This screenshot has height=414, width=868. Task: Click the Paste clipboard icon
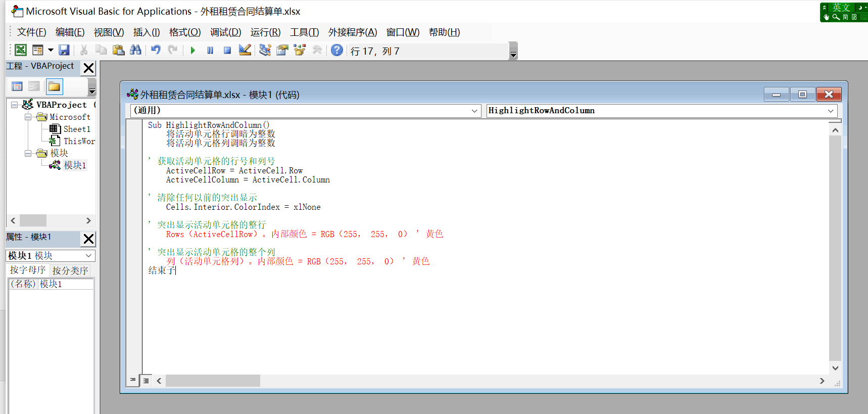[118, 50]
